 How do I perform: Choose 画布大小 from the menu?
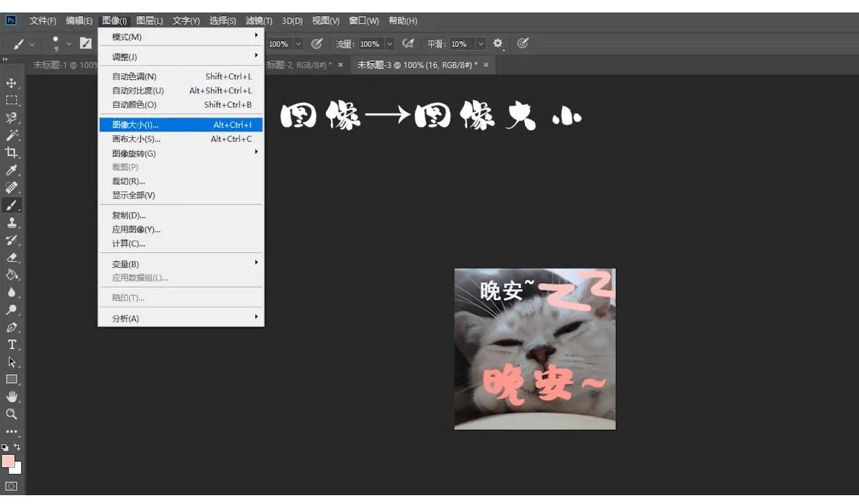[147, 139]
